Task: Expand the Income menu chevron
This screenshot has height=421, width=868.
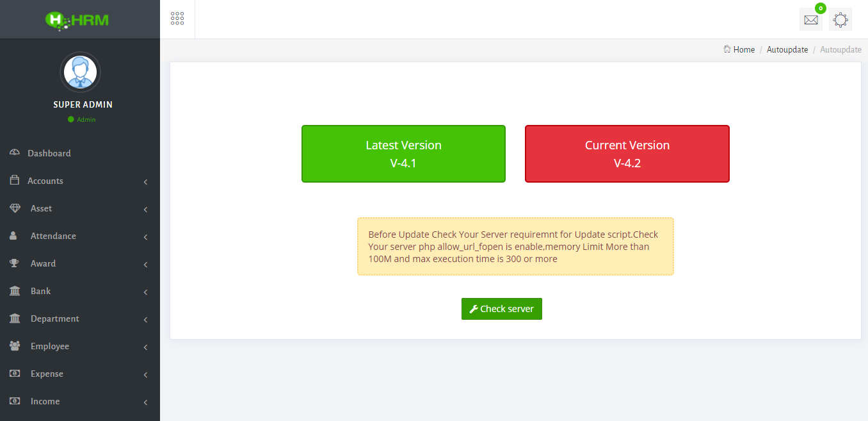Action: click(x=146, y=401)
